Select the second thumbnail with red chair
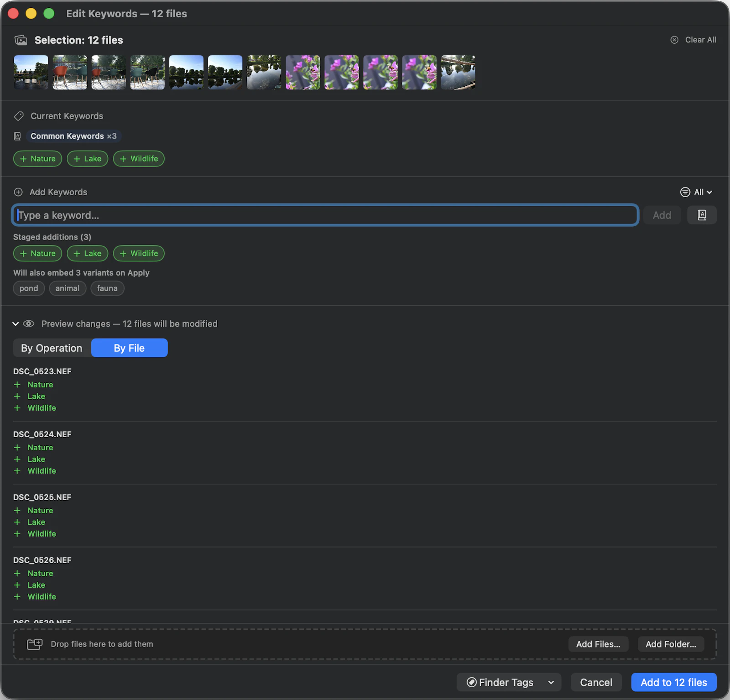The width and height of the screenshot is (730, 700). 70,72
